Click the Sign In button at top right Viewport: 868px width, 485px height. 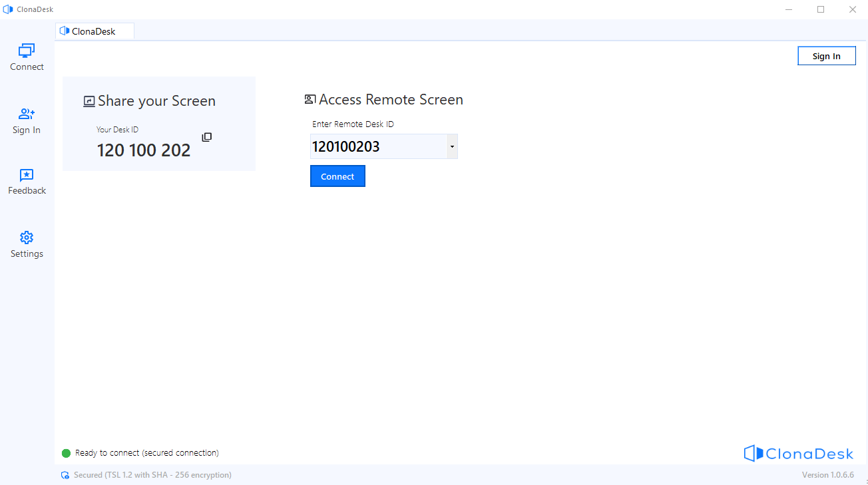click(827, 56)
